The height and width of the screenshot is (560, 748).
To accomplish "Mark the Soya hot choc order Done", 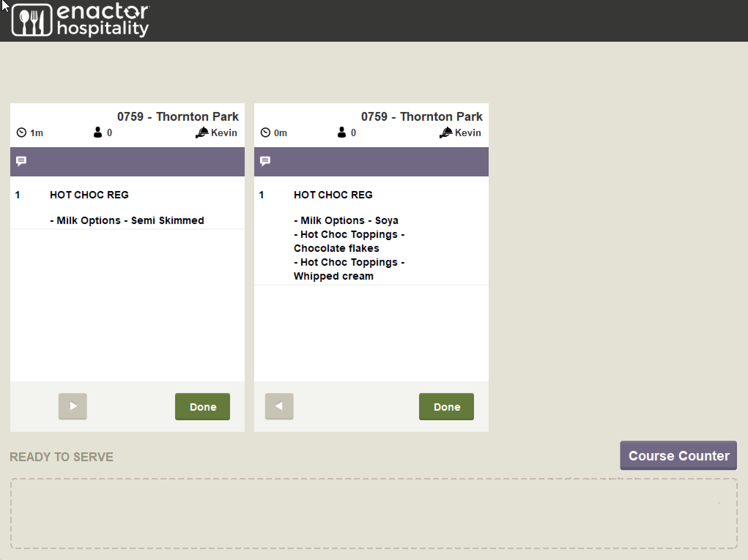I will (447, 407).
